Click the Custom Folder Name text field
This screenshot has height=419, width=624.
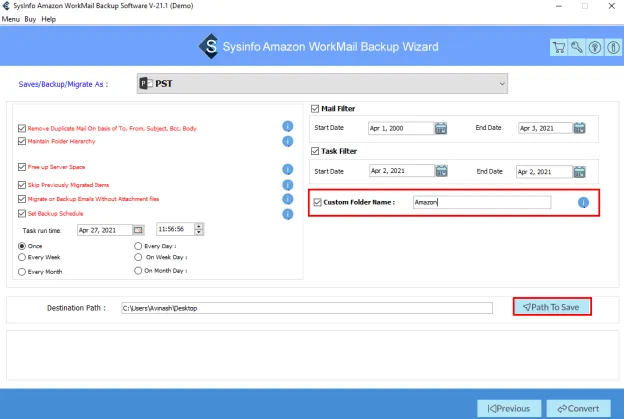(480, 203)
